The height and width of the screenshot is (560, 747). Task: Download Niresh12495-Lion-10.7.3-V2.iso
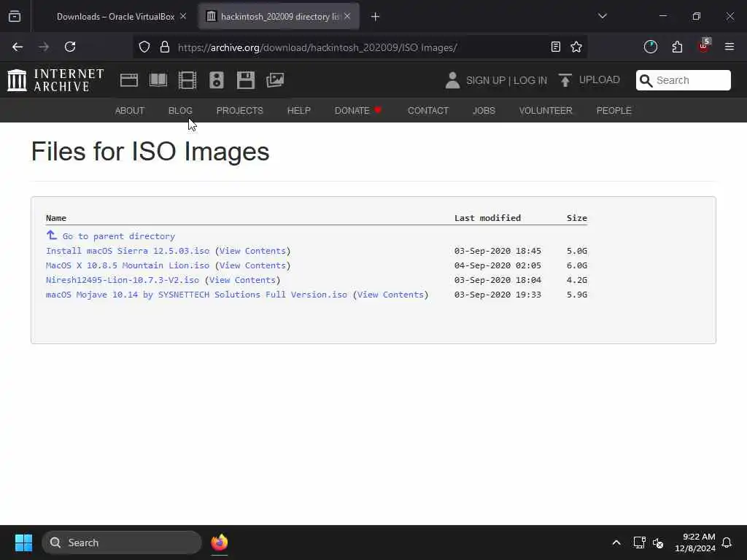point(123,280)
